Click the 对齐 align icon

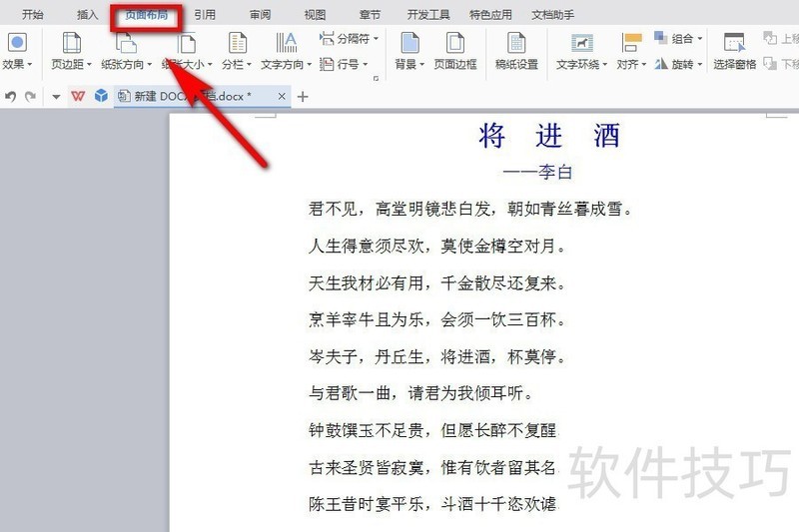coord(631,43)
